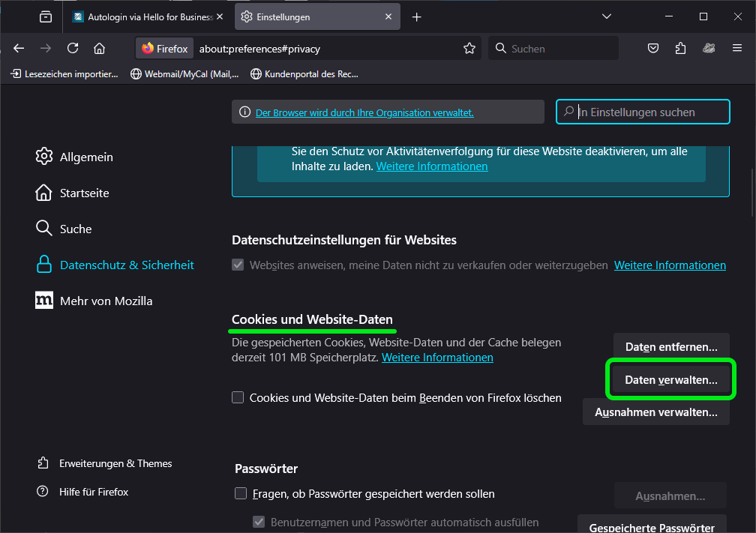Open the extensions puzzle icon
This screenshot has height=533, width=756.
pos(680,49)
